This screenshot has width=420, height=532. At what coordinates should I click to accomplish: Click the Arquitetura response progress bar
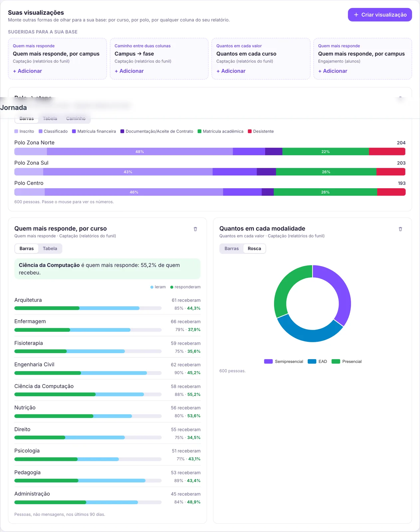[x=88, y=308]
